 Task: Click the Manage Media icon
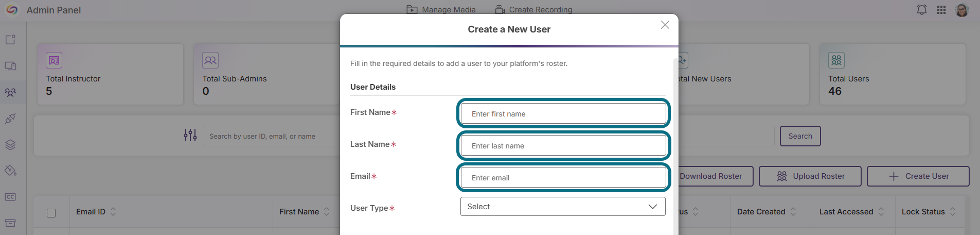412,9
